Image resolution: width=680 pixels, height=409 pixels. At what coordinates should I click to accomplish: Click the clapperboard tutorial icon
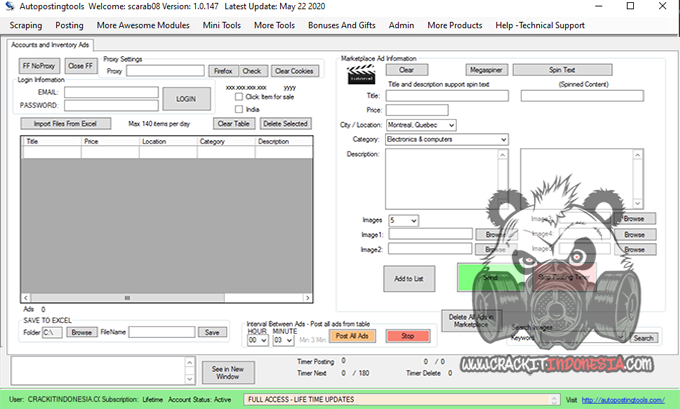(x=361, y=74)
